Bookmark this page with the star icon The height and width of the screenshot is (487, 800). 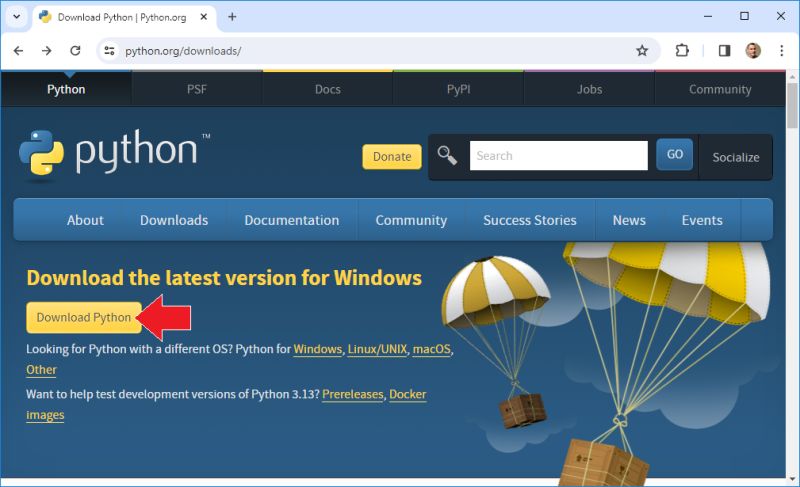[642, 50]
